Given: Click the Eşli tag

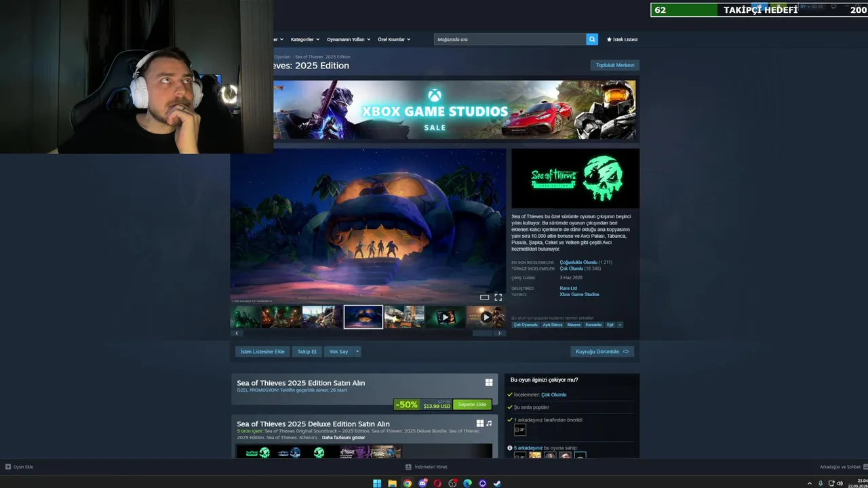Looking at the screenshot, I should [x=610, y=325].
